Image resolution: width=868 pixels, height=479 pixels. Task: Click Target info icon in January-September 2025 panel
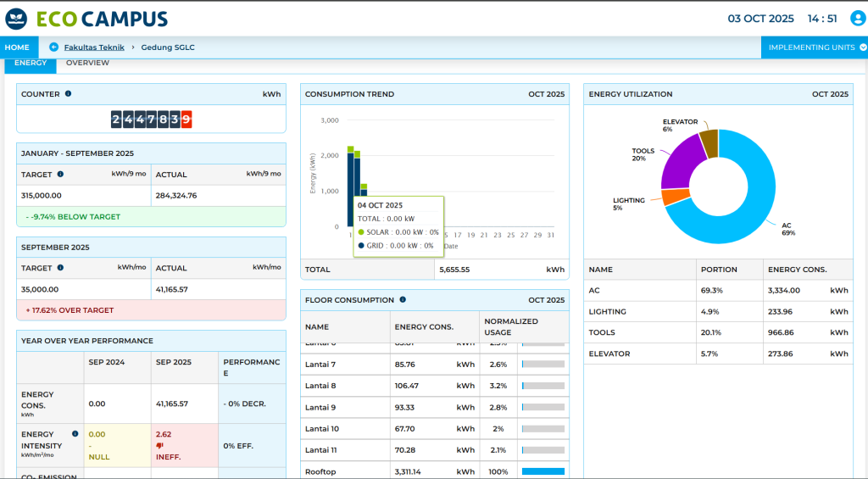pyautogui.click(x=60, y=174)
